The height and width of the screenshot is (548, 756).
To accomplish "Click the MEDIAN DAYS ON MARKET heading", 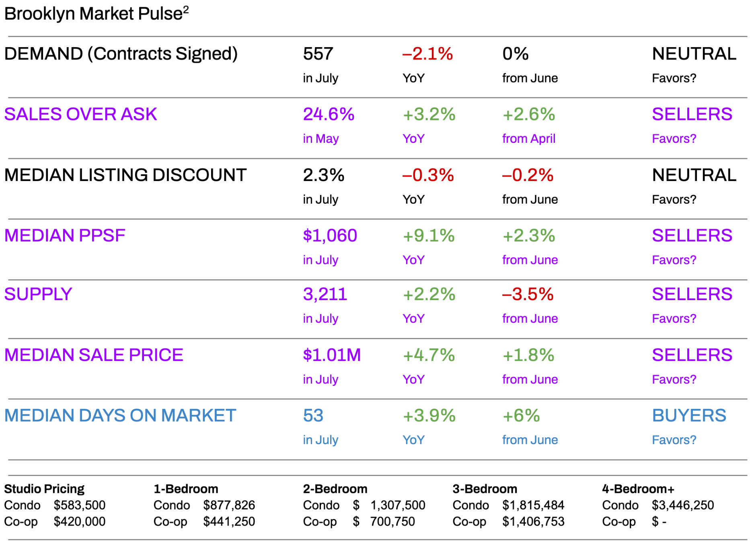I will pyautogui.click(x=120, y=416).
